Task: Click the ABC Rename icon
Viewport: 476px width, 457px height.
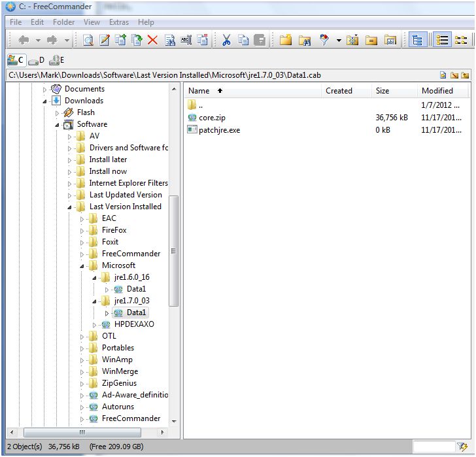Action: click(x=186, y=40)
